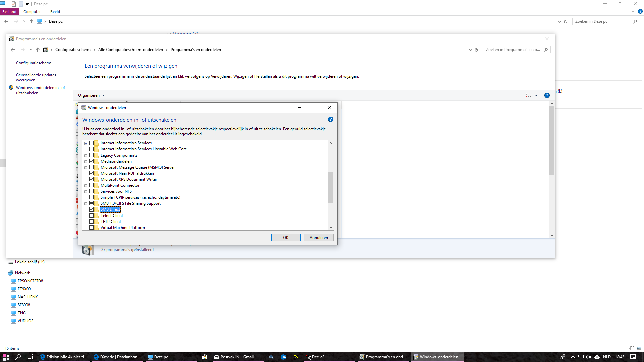The image size is (644, 362).
Task: Open Task View from the taskbar
Action: (30, 357)
